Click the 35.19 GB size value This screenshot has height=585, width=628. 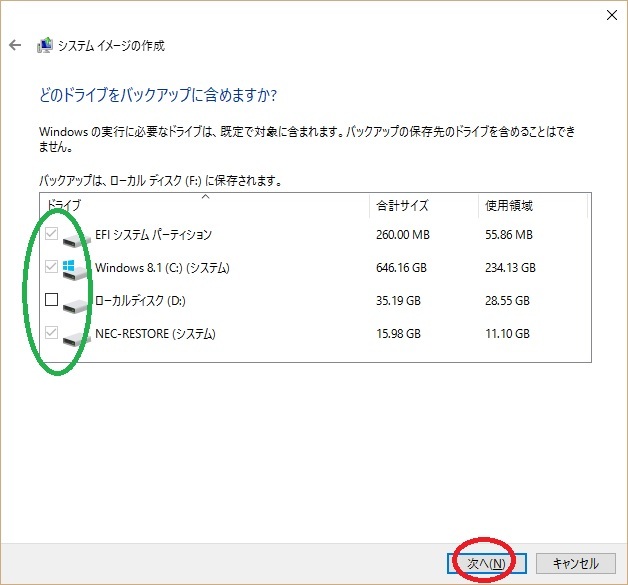398,301
